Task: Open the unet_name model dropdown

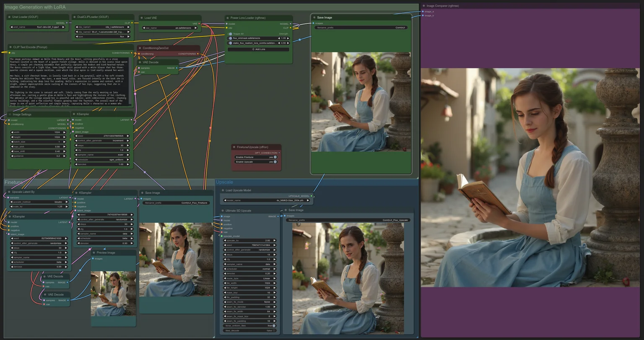Action: click(x=38, y=27)
